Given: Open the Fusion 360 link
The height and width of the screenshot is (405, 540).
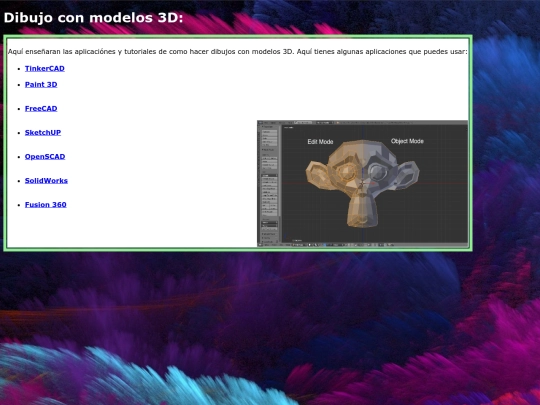Looking at the screenshot, I should coord(45,205).
